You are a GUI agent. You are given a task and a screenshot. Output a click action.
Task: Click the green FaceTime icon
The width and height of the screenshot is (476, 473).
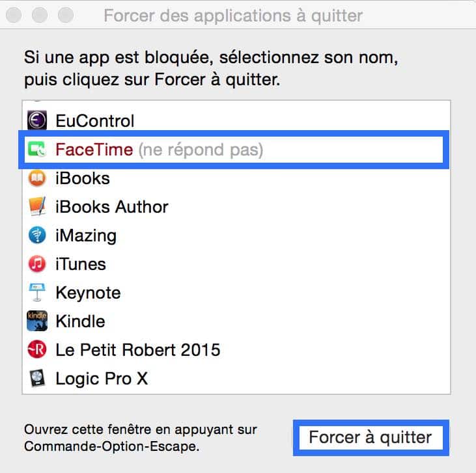tap(36, 149)
